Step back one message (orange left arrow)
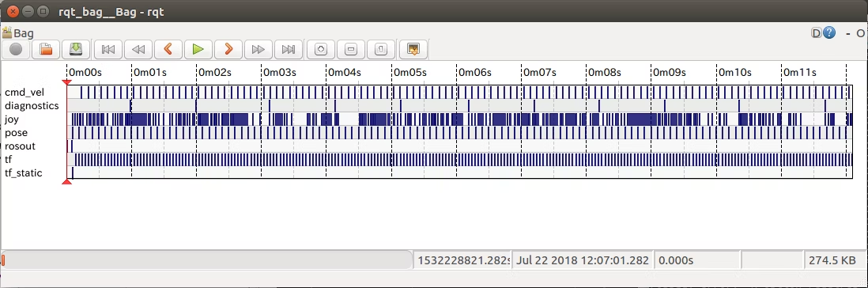 168,49
